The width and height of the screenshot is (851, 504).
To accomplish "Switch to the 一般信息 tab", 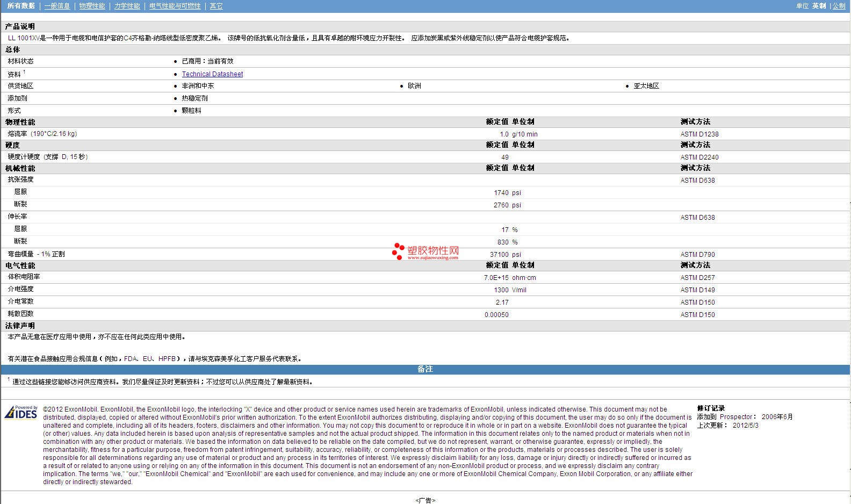I will coord(57,6).
